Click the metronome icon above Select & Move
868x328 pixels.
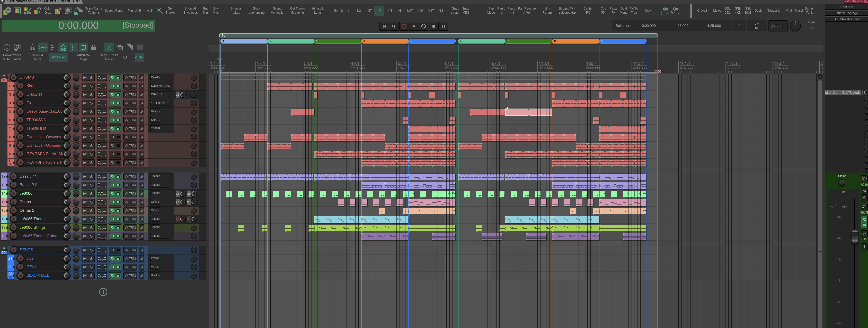[x=32, y=48]
